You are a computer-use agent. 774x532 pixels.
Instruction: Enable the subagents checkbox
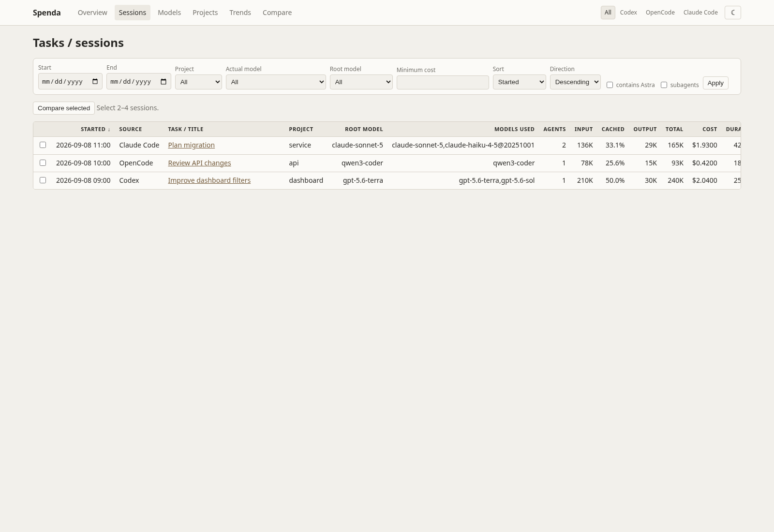click(664, 85)
